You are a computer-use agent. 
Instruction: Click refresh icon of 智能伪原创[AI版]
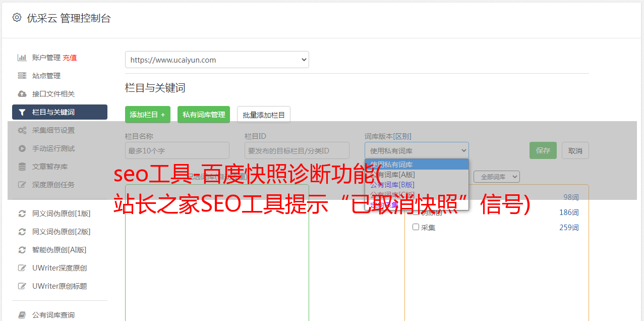[22, 250]
